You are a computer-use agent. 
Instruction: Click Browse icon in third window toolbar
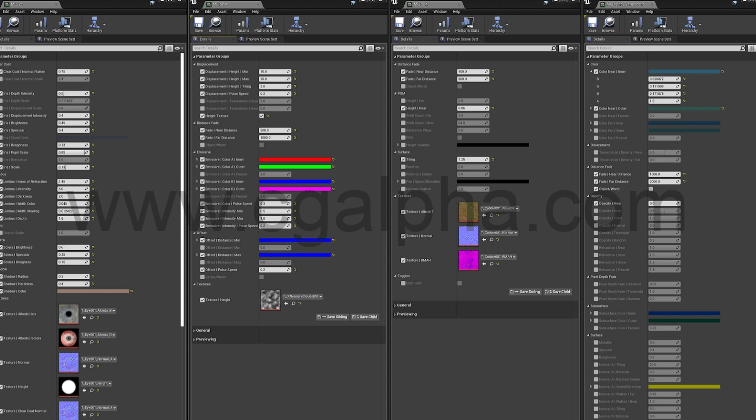[416, 24]
